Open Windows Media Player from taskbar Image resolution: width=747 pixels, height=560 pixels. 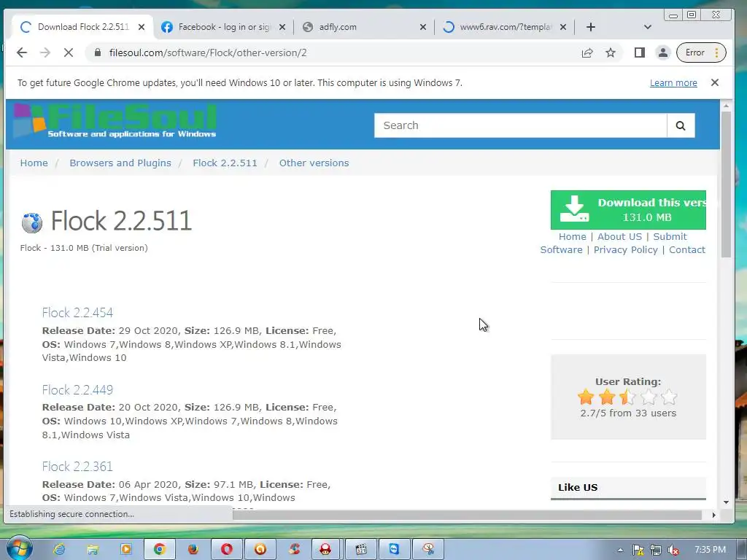(x=126, y=550)
